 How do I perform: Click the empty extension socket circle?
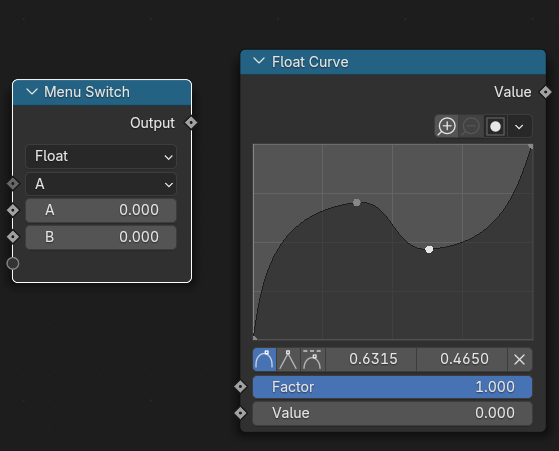tap(13, 263)
